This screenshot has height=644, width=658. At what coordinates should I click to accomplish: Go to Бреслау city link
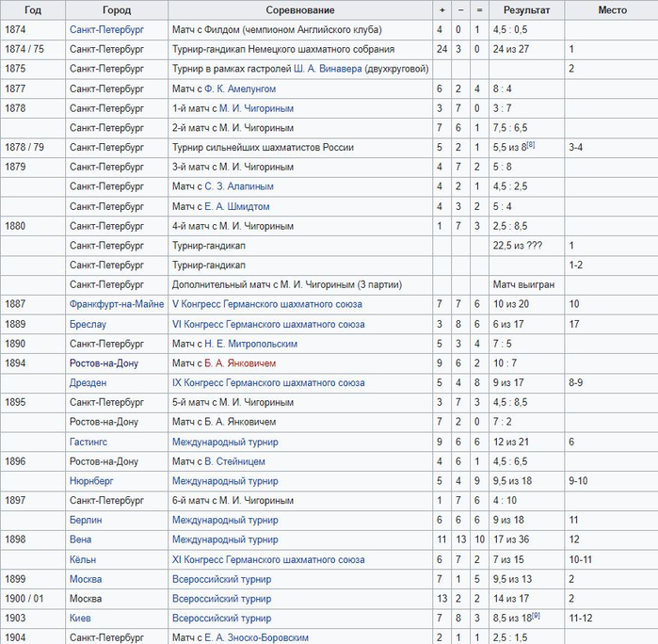[x=88, y=325]
